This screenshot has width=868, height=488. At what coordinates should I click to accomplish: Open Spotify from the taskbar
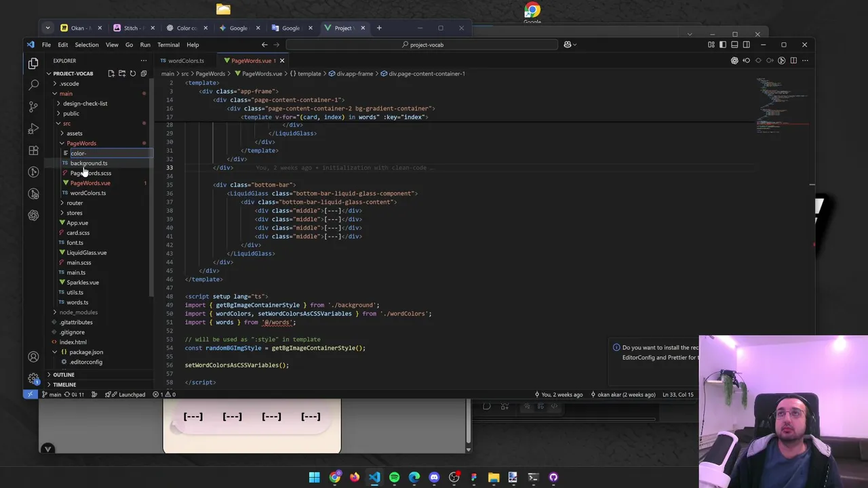point(394,477)
